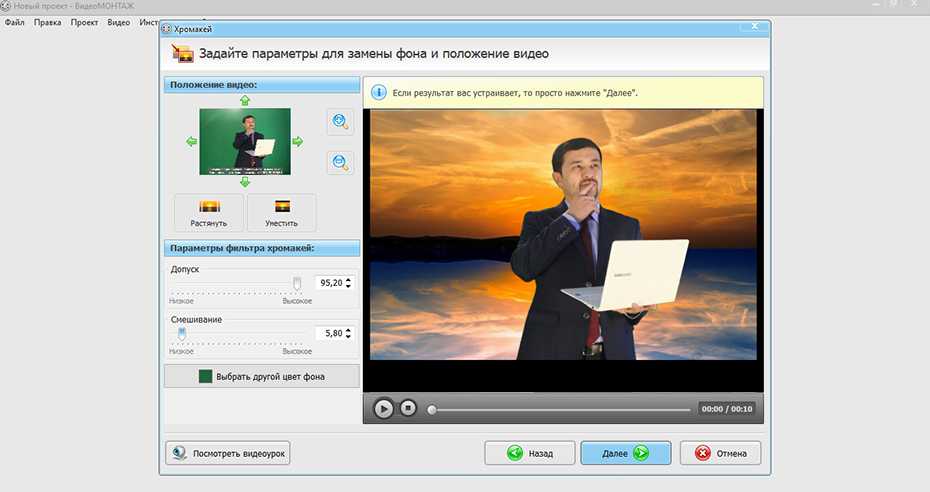Image resolution: width=930 pixels, height=492 pixels.
Task: Shift video left with green arrow
Action: coord(191,142)
